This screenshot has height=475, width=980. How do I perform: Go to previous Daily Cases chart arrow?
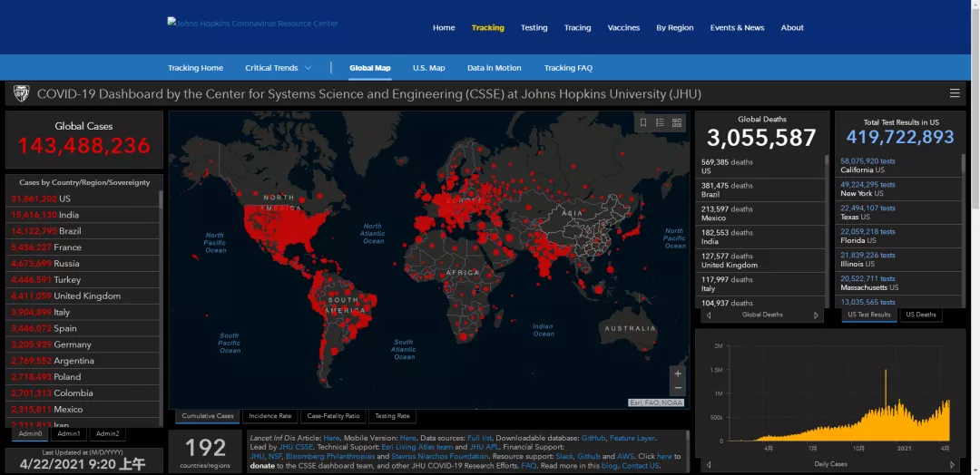click(x=709, y=464)
